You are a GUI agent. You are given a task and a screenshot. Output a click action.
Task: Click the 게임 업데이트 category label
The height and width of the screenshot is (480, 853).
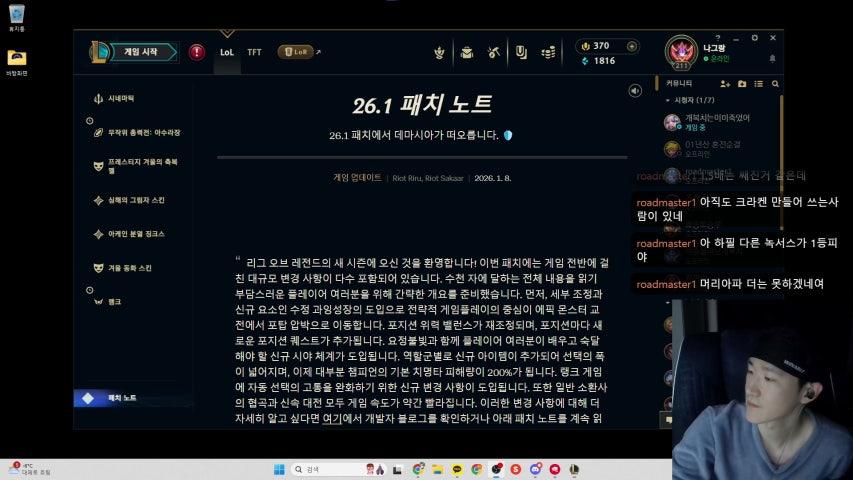(x=357, y=178)
